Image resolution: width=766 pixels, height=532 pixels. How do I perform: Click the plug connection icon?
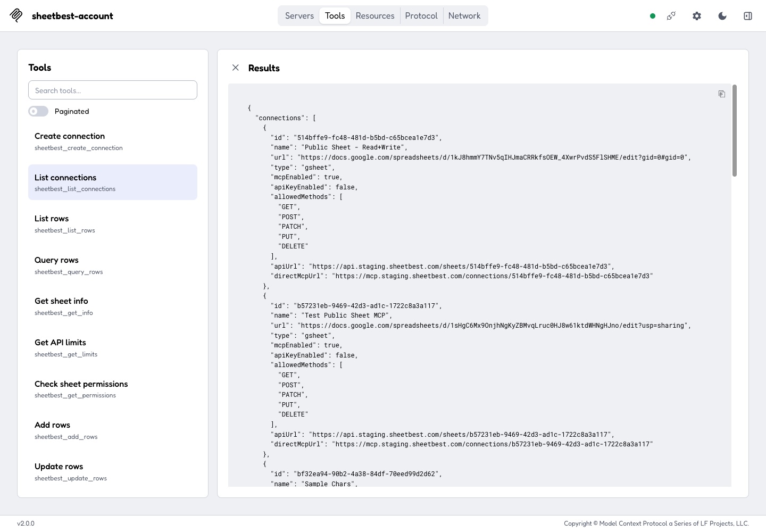pos(671,16)
